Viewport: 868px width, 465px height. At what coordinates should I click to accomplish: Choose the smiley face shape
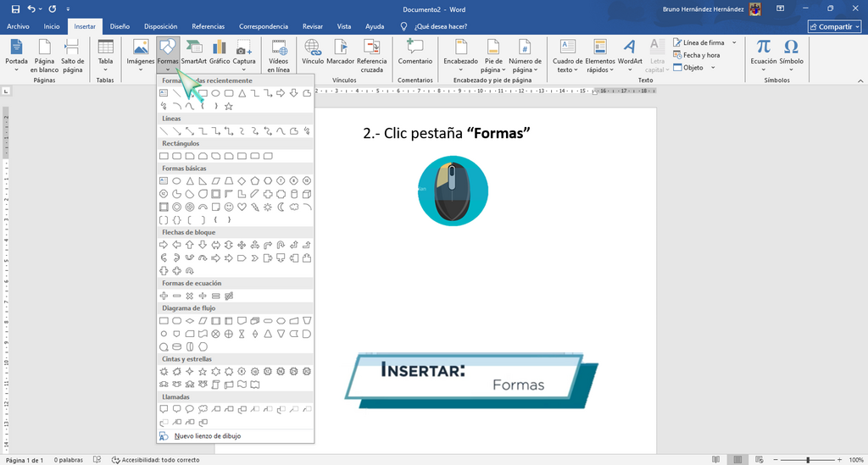(229, 208)
